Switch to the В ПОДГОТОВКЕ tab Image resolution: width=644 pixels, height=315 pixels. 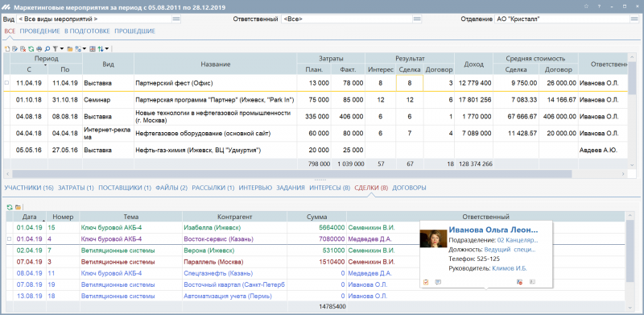click(87, 31)
